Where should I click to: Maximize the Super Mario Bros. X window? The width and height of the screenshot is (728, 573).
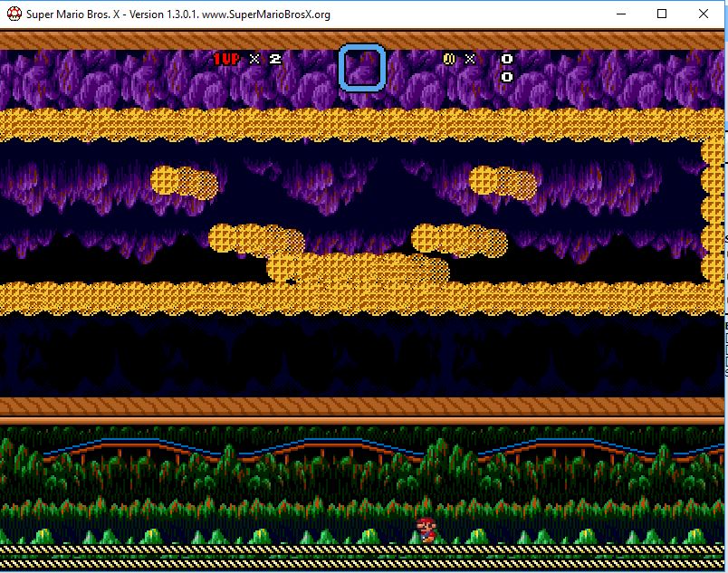pos(662,14)
